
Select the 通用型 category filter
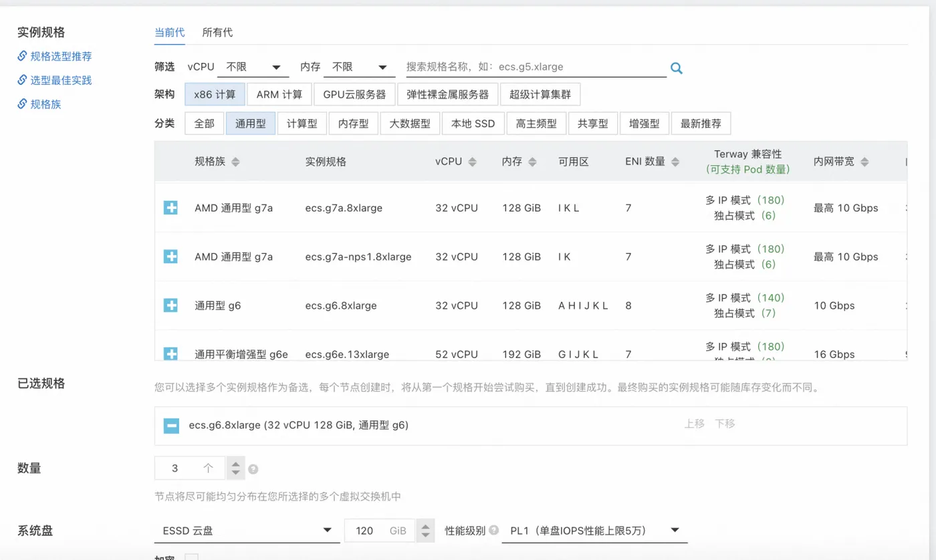251,124
